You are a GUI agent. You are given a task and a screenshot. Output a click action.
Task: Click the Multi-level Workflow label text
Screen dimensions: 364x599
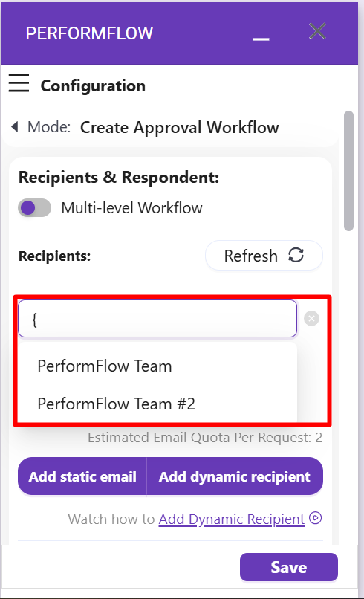coord(131,208)
